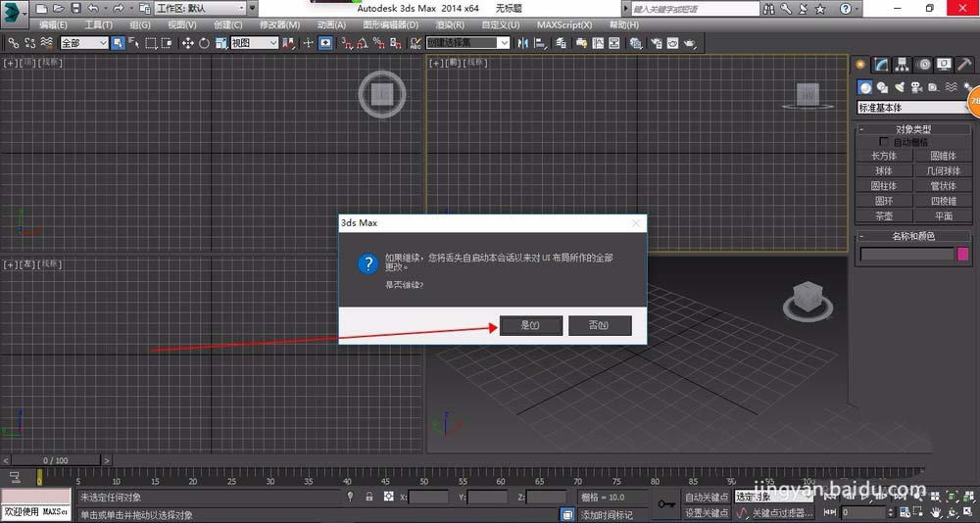The image size is (980, 523).
Task: Open the named selection sets dropdown
Action: (468, 43)
